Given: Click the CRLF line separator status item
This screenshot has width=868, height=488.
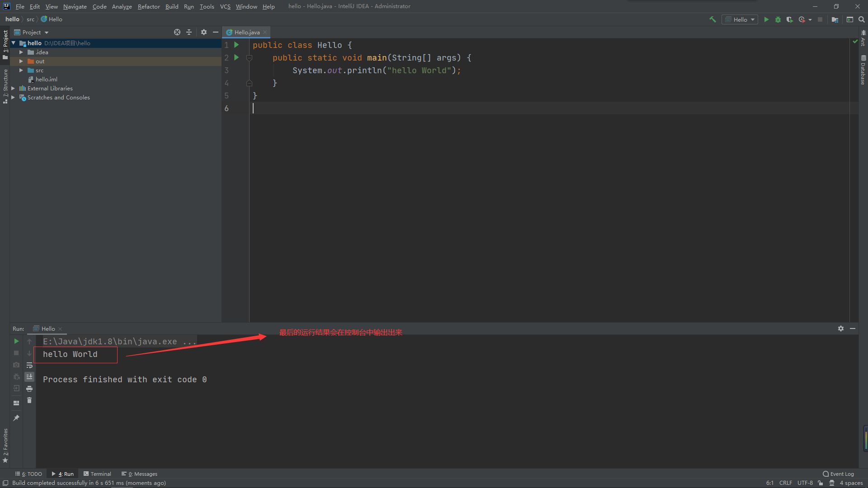Looking at the screenshot, I should point(785,483).
